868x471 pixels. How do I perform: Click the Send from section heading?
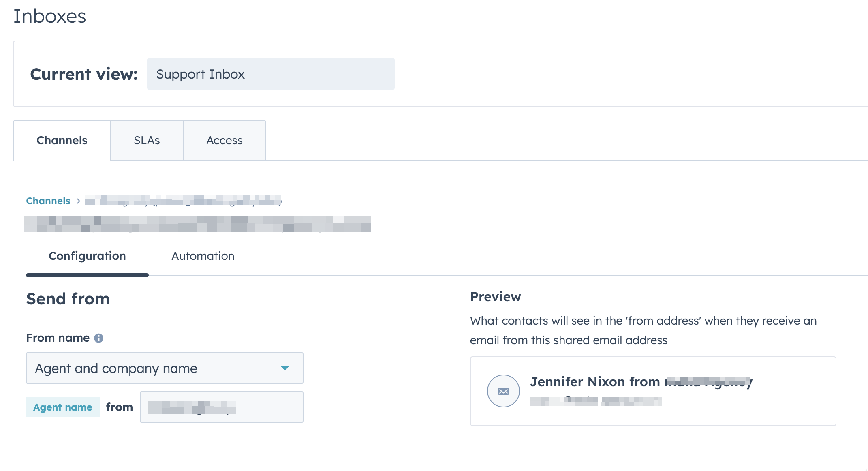68,299
